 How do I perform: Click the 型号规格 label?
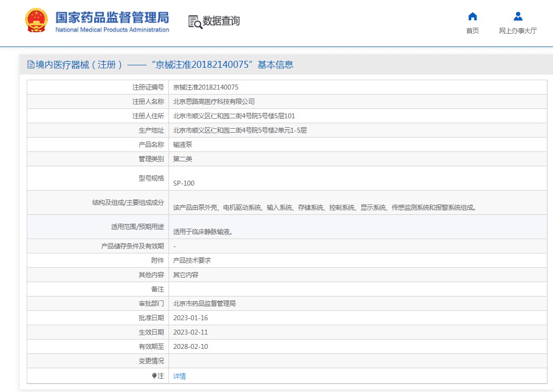tap(151, 178)
